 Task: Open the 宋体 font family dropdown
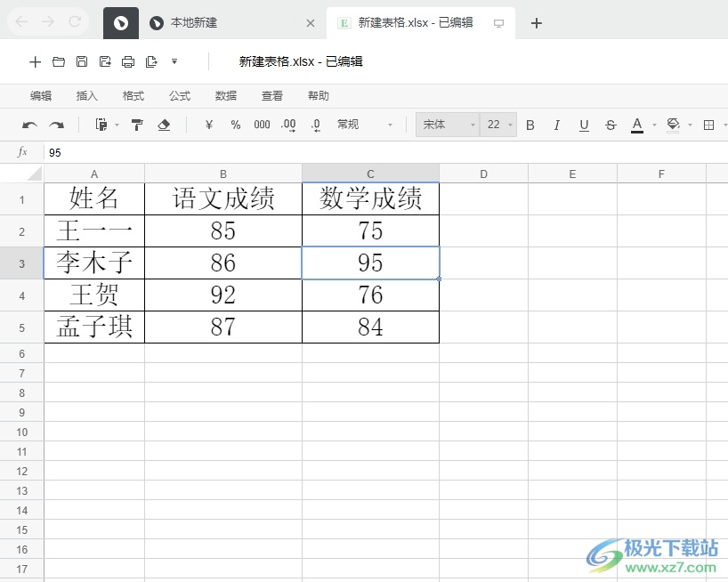tap(448, 125)
